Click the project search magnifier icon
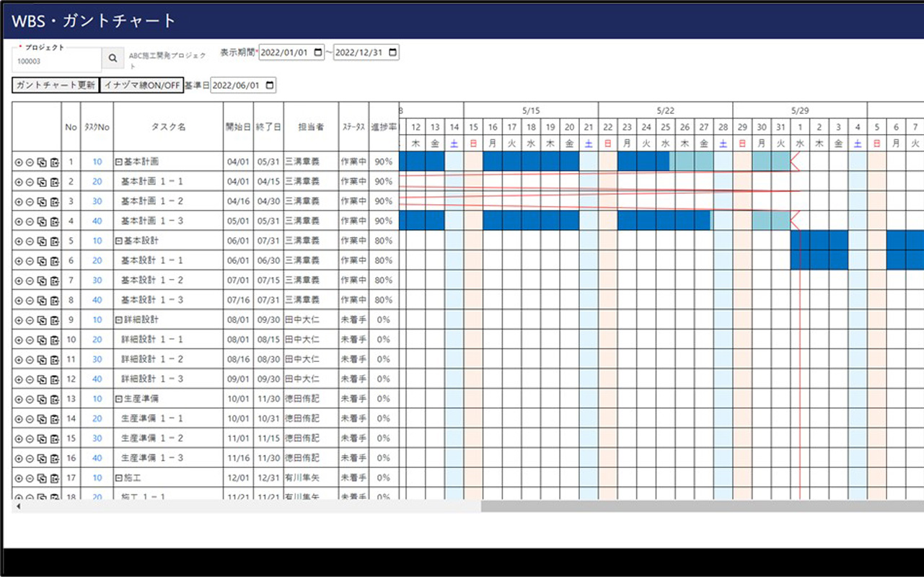Image resolution: width=924 pixels, height=577 pixels. (x=112, y=58)
